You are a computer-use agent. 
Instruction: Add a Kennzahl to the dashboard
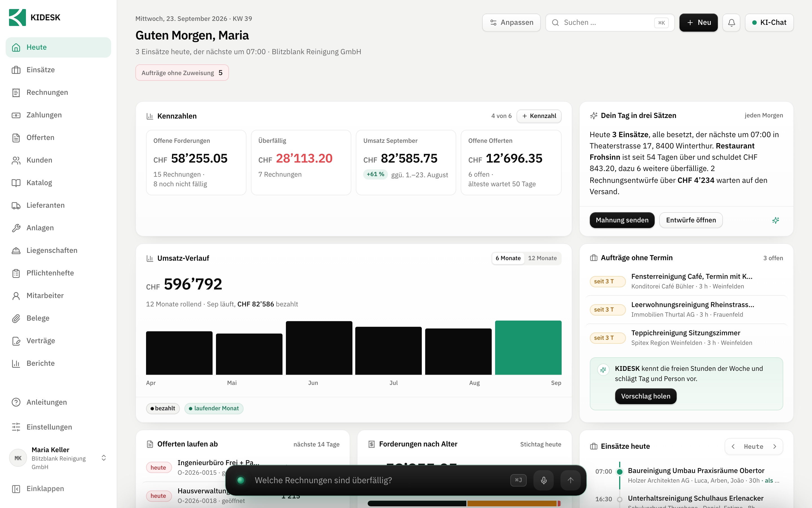pos(539,116)
